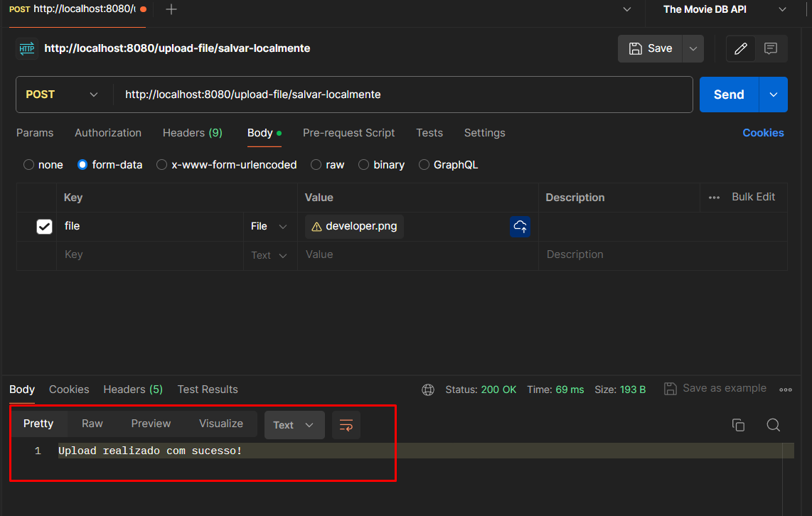Search the response with the magnifier icon
Viewport: 812px width, 516px height.
[x=773, y=425]
